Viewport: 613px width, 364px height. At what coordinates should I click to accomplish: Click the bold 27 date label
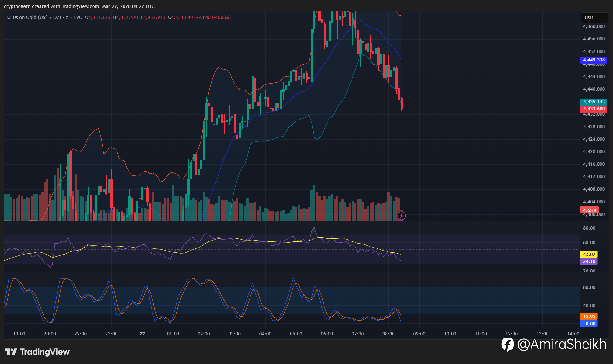pos(142,334)
